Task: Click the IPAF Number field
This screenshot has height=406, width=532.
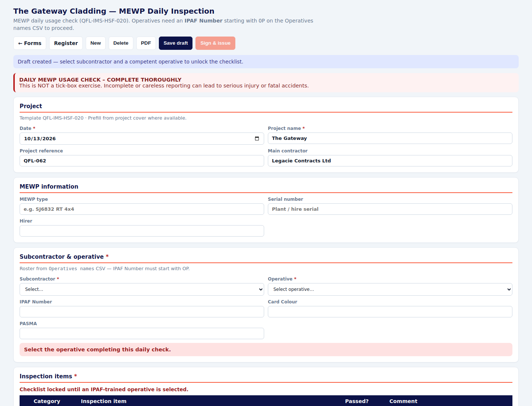Action: pos(142,312)
